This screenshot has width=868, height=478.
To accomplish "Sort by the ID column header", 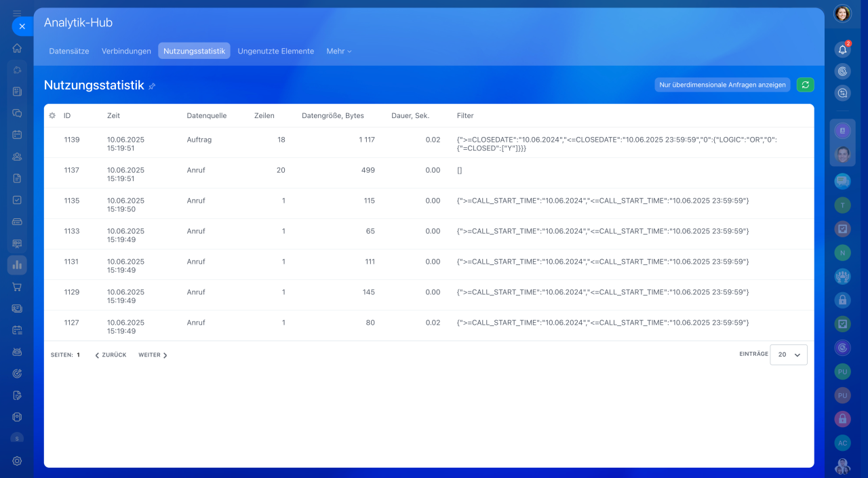I will tap(67, 116).
